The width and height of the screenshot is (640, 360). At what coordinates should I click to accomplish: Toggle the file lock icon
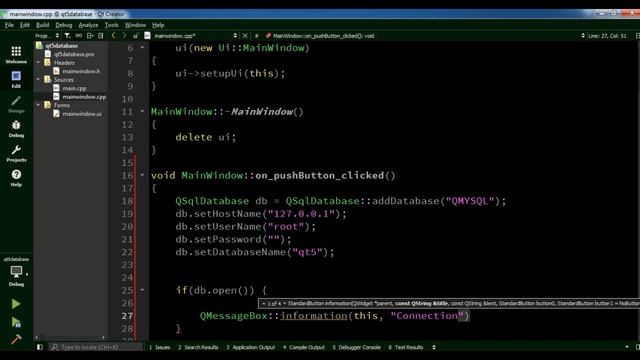pyautogui.click(x=135, y=36)
